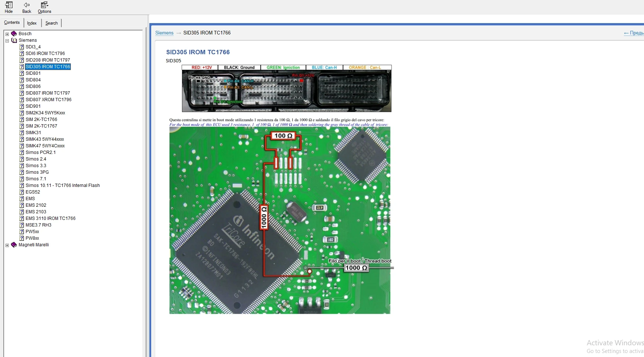The width and height of the screenshot is (644, 357).
Task: Click the Magneti Marelli book icon
Action: tap(14, 245)
